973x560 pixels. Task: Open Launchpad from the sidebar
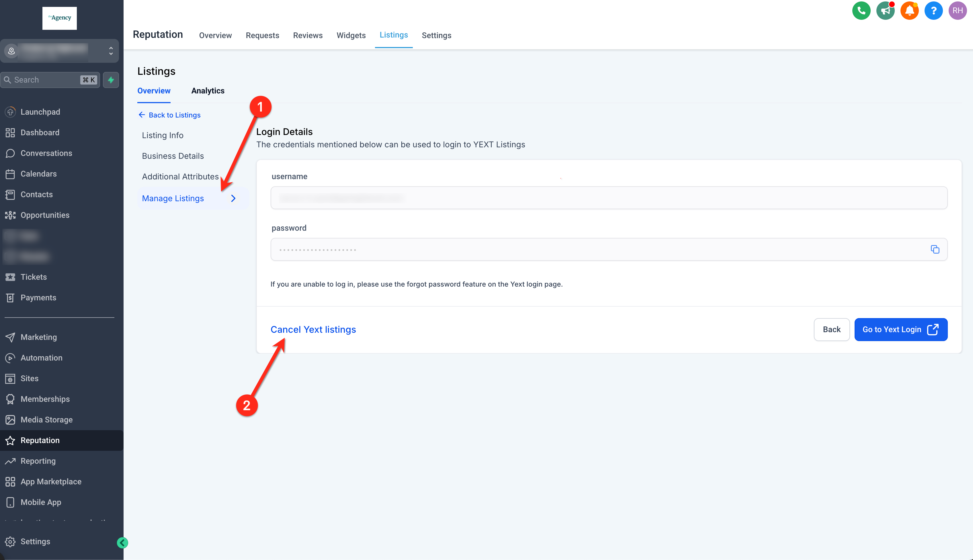pyautogui.click(x=40, y=112)
